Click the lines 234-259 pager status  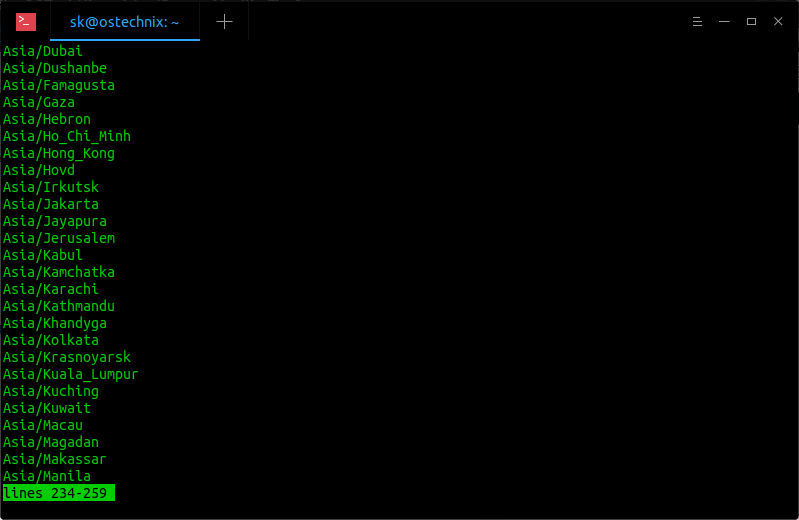(59, 493)
